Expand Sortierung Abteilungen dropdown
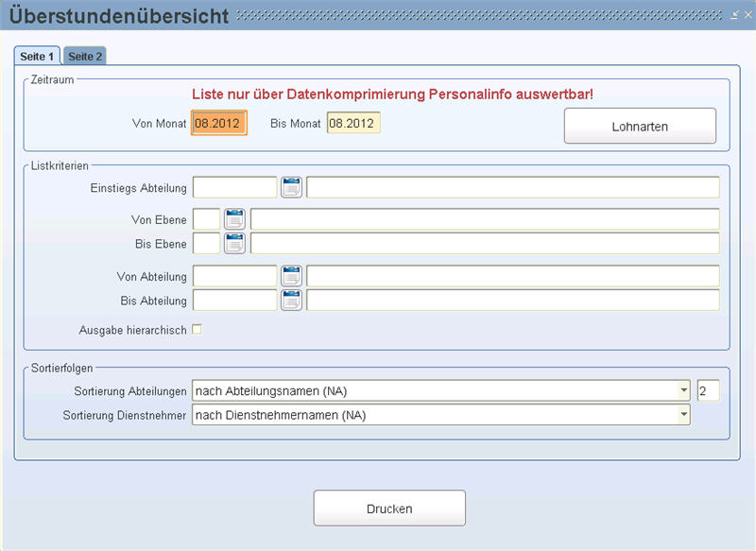 coord(683,390)
